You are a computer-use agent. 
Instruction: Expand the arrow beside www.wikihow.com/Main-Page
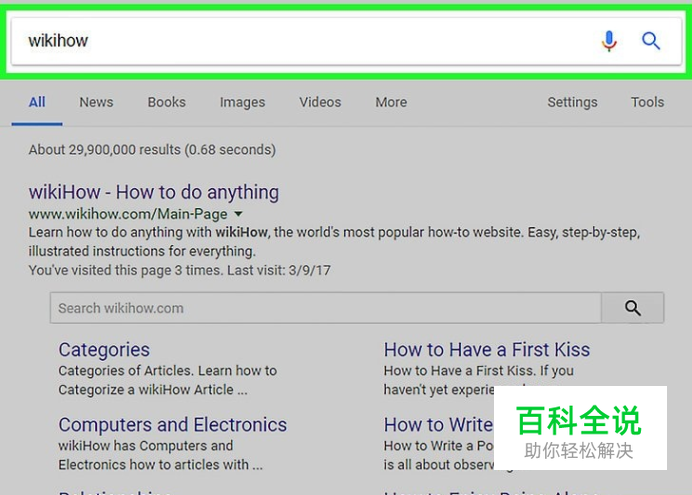click(238, 214)
